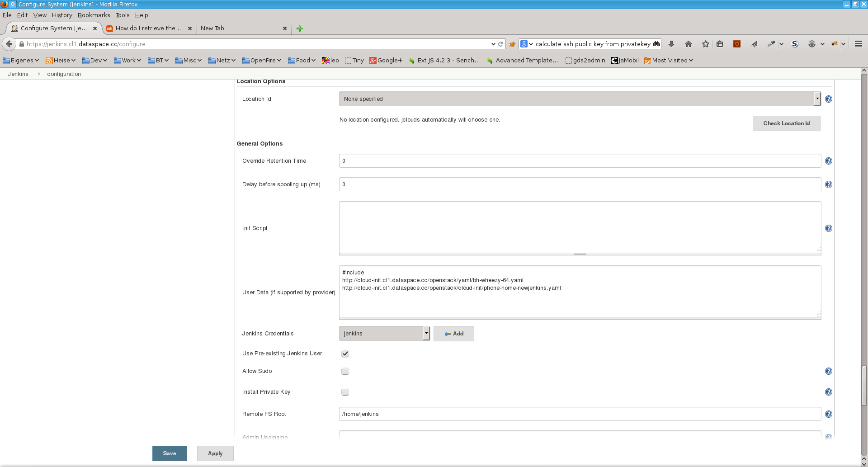
Task: Enable the Allow Sudo checkbox
Action: [x=345, y=371]
